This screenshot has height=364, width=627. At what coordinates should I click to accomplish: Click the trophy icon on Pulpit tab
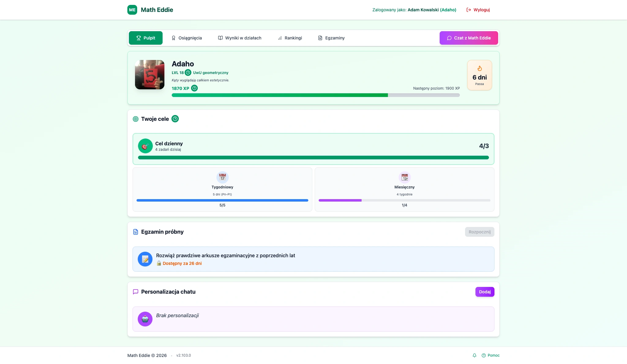(x=139, y=38)
